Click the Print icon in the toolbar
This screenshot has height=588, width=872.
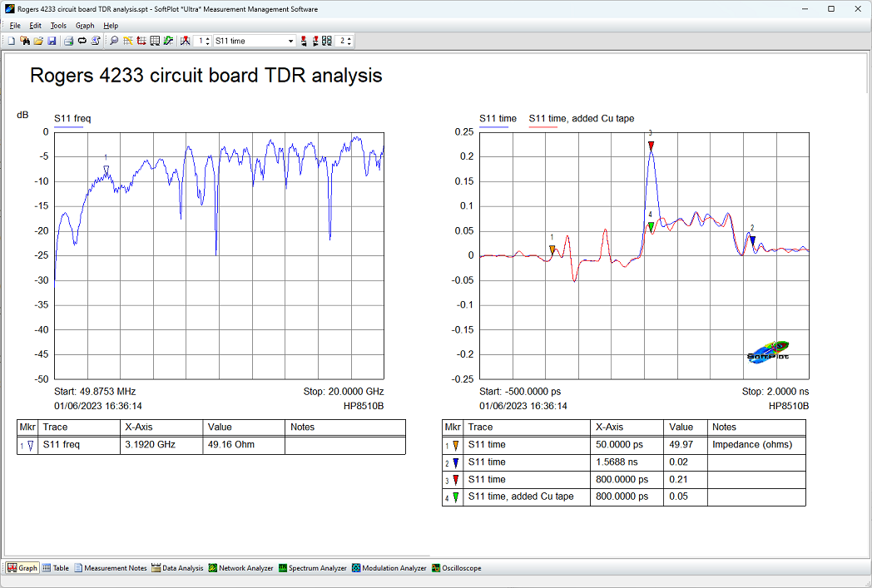point(69,41)
